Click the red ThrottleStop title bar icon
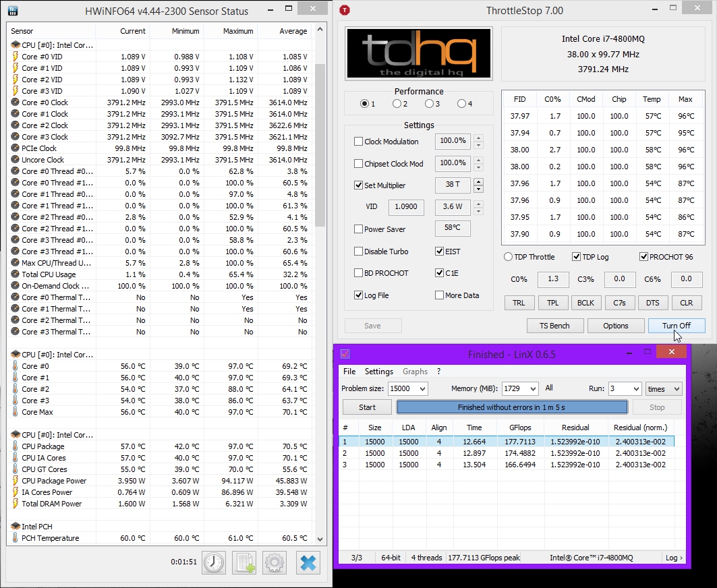Image resolution: width=717 pixels, height=588 pixels. (345, 10)
